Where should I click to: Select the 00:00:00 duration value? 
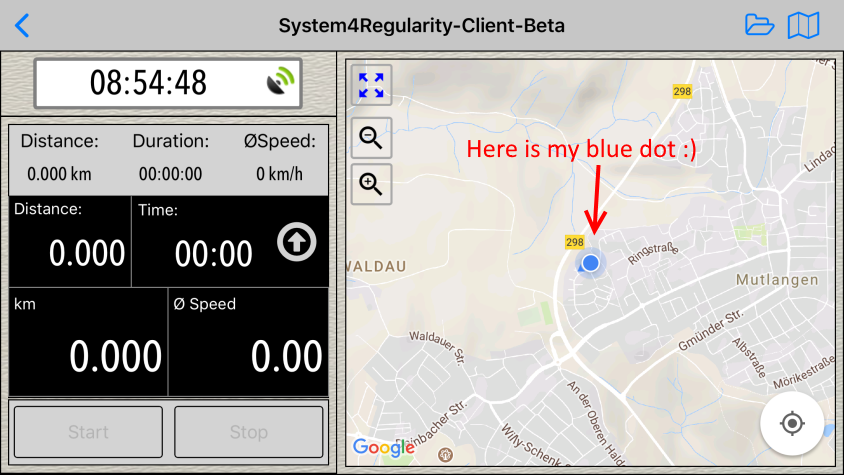click(171, 174)
